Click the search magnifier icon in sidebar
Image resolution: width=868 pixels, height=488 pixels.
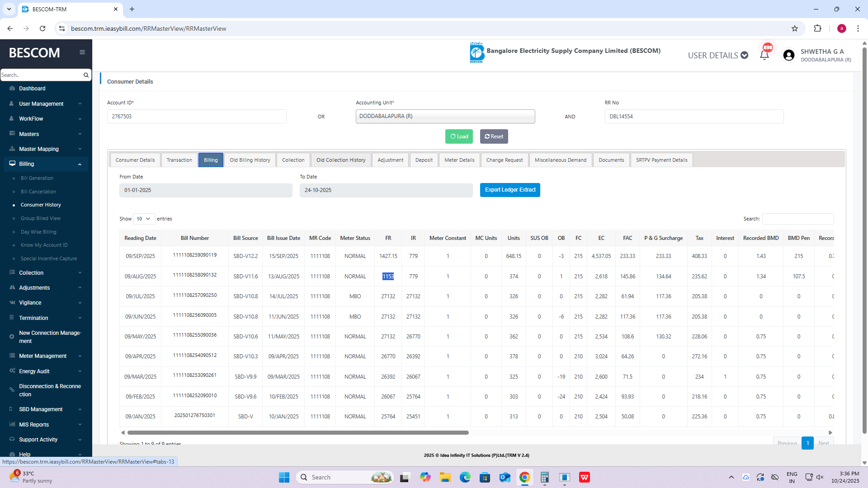click(x=86, y=75)
